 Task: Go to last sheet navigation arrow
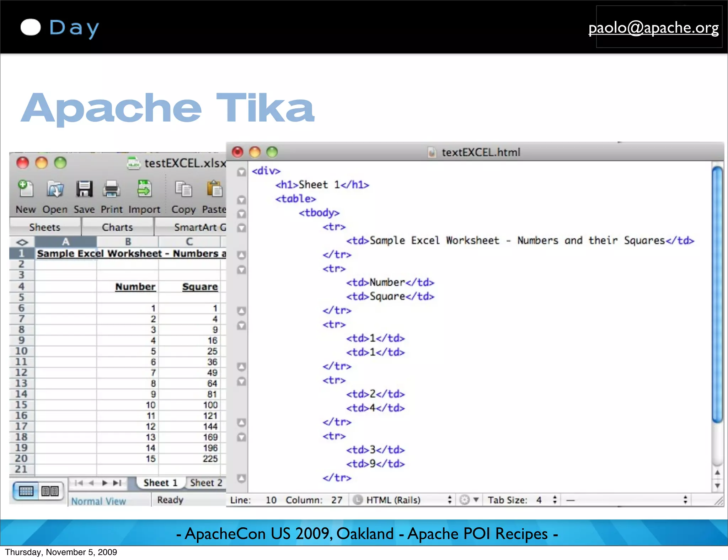[117, 483]
